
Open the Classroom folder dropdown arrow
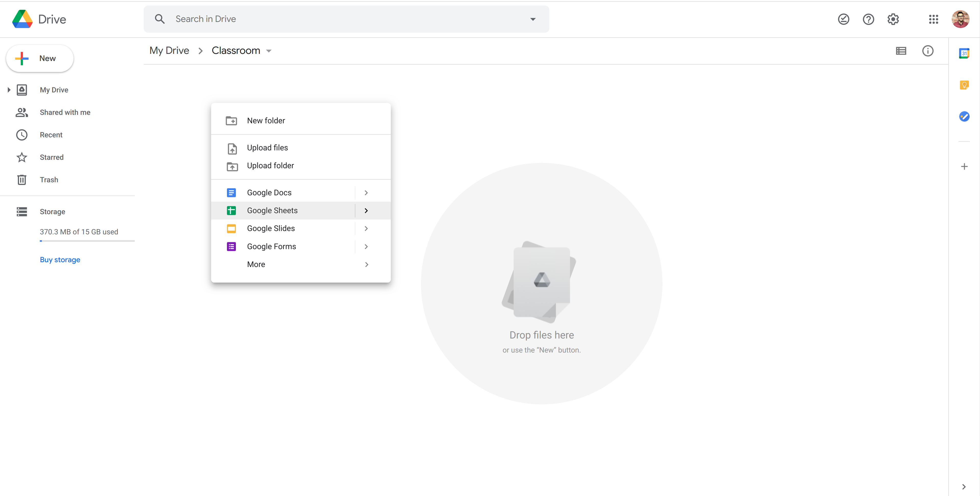point(269,51)
